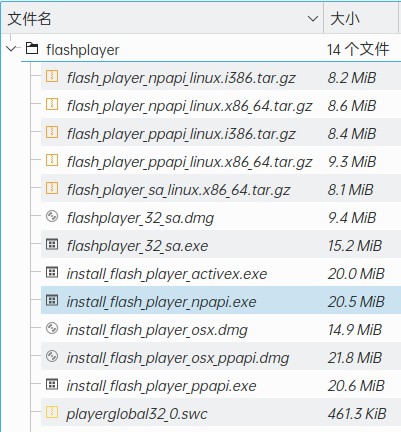This screenshot has height=432, width=401.
Task: Open the 文件名 column sort dropdown arrow
Action: pyautogui.click(x=312, y=19)
